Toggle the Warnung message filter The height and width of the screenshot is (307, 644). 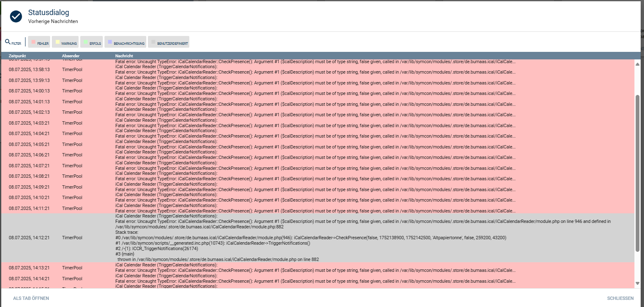click(66, 42)
